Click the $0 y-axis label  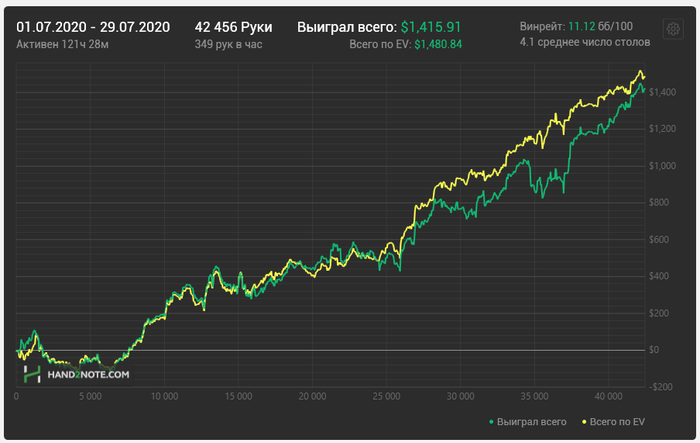[x=654, y=350]
